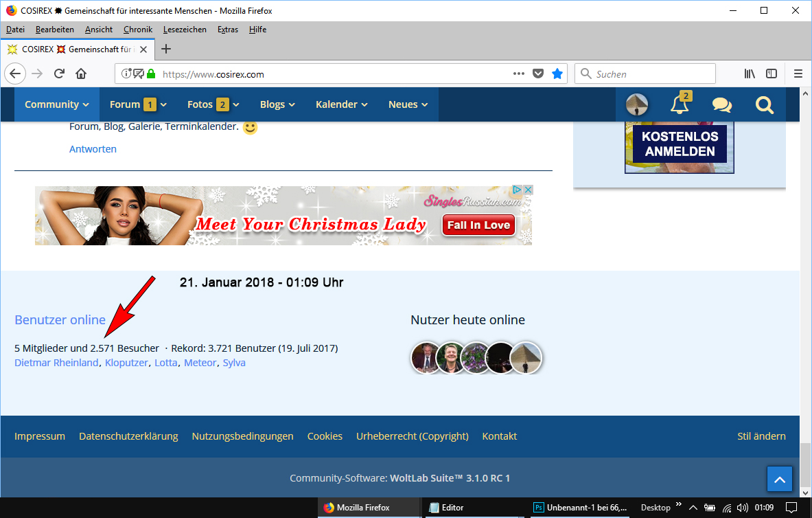The height and width of the screenshot is (518, 812).
Task: Toggle the Firefox sidebar view
Action: (x=772, y=74)
